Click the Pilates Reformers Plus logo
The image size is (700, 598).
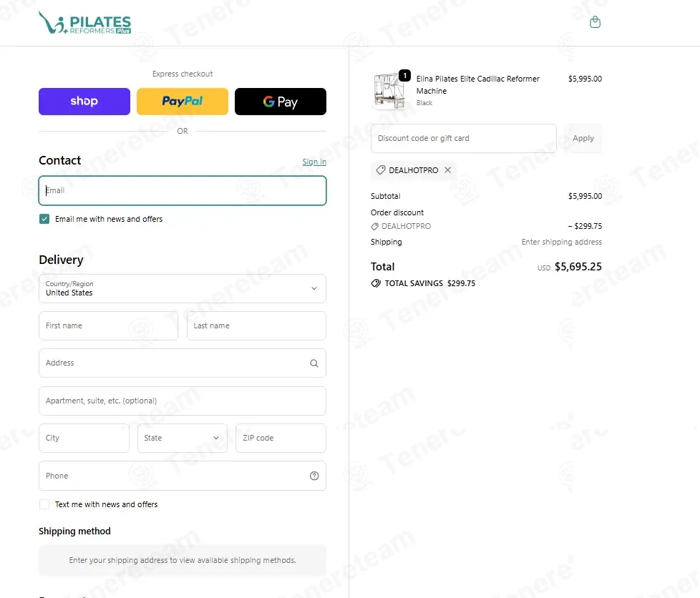(85, 23)
